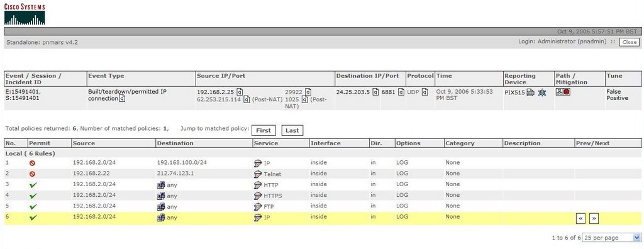
Task: Open the path topology icon
Action: 559,92
